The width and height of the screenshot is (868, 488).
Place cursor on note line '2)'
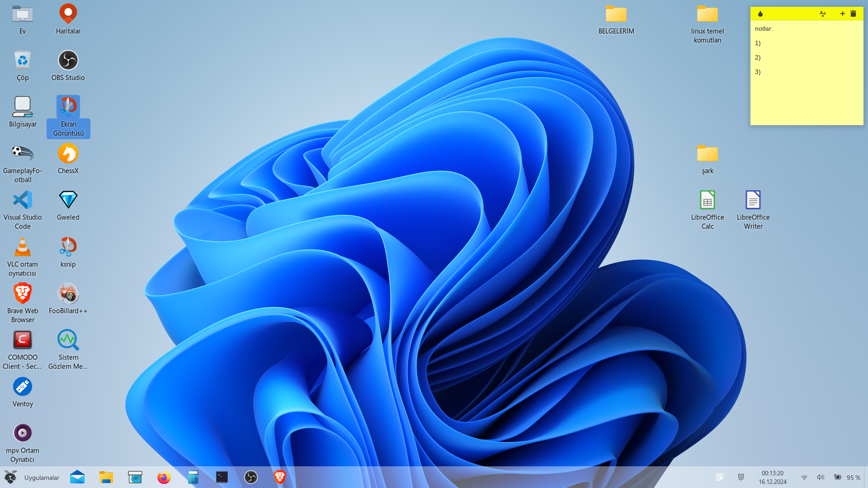click(x=758, y=58)
